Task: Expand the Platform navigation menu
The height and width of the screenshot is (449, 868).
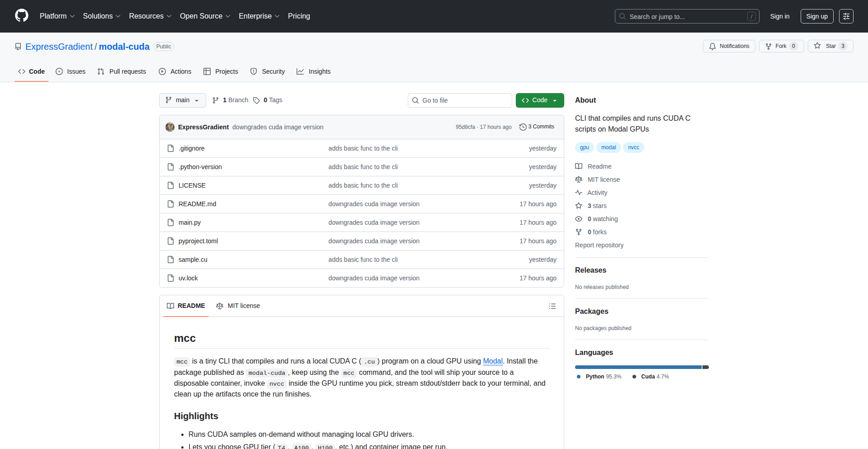Action: click(x=57, y=16)
